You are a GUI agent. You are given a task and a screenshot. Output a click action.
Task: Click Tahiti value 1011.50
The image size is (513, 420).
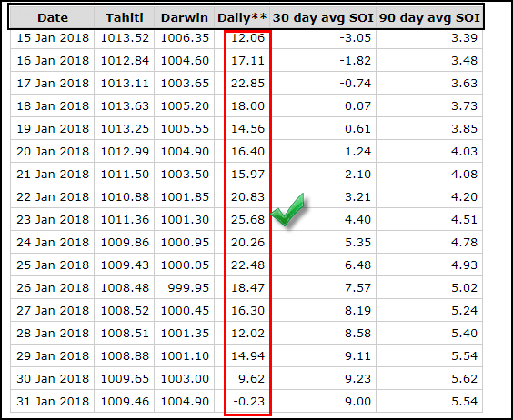[x=125, y=174]
